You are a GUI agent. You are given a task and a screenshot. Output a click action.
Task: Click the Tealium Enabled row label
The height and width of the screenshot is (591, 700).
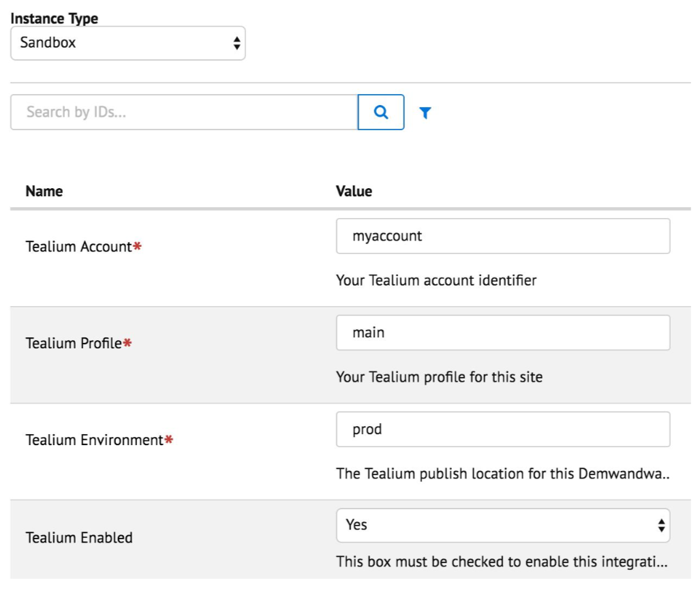pyautogui.click(x=79, y=538)
